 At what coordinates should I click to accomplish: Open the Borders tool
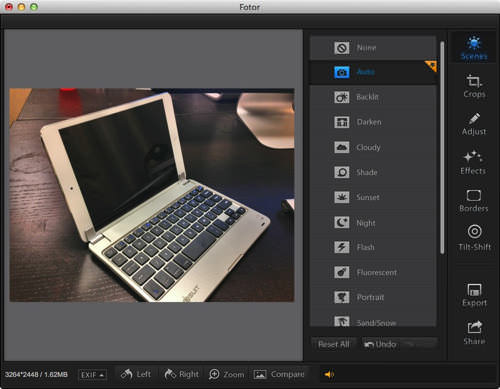point(474,195)
